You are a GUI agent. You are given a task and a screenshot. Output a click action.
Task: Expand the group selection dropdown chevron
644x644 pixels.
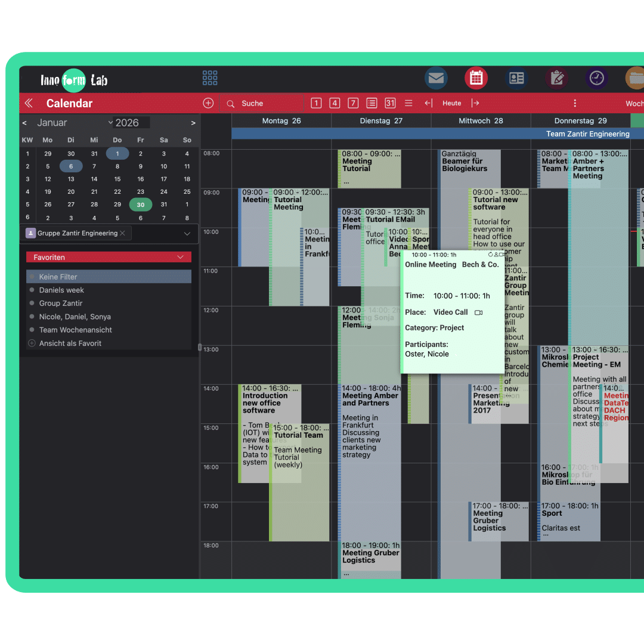(x=187, y=234)
